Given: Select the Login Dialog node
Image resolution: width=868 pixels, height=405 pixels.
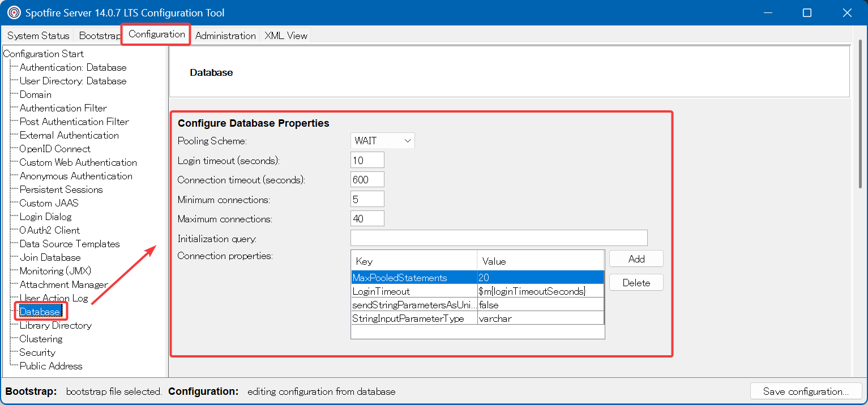Looking at the screenshot, I should [x=46, y=217].
